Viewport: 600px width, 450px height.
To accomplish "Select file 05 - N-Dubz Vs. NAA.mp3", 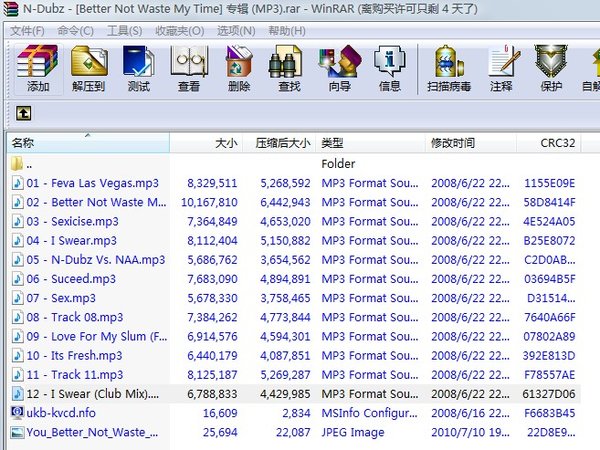I will tap(96, 259).
